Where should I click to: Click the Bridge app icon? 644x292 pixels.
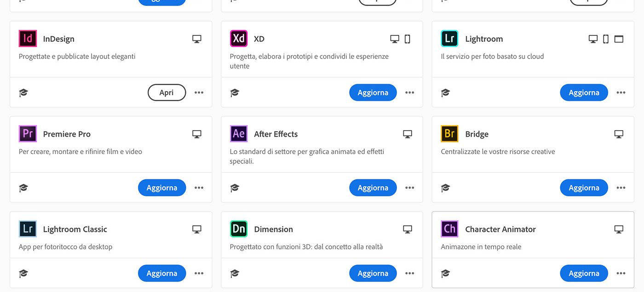click(449, 134)
